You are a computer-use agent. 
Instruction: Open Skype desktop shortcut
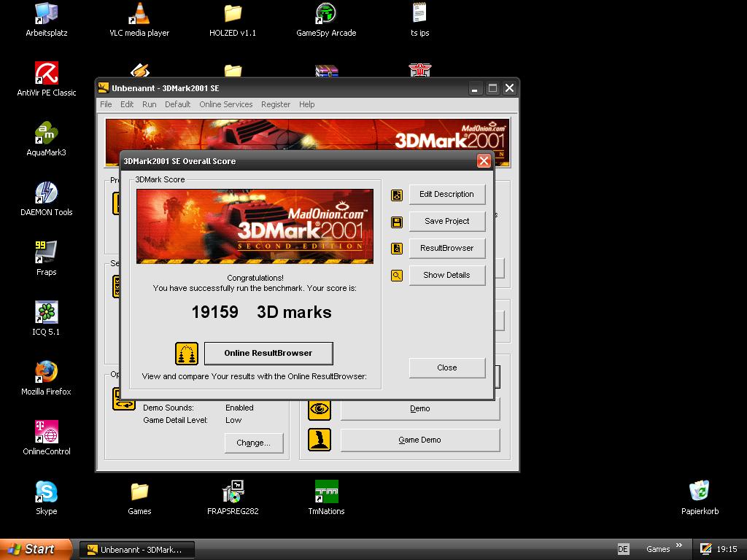[x=46, y=497]
